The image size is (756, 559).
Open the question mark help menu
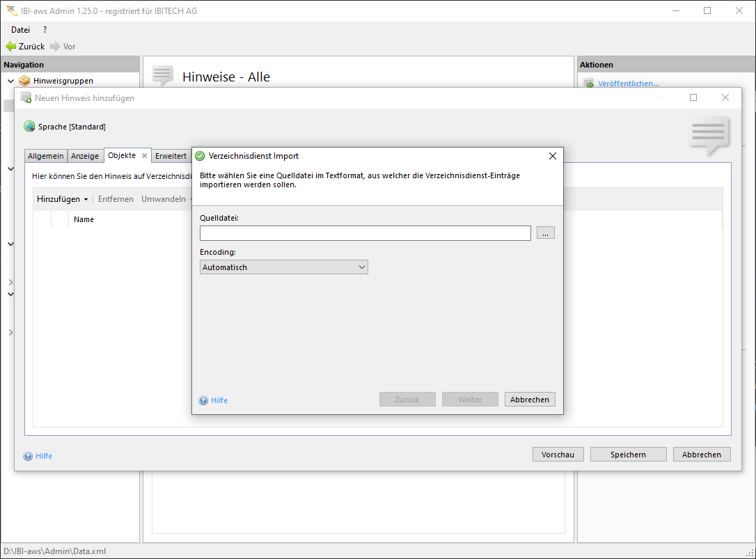(x=45, y=30)
